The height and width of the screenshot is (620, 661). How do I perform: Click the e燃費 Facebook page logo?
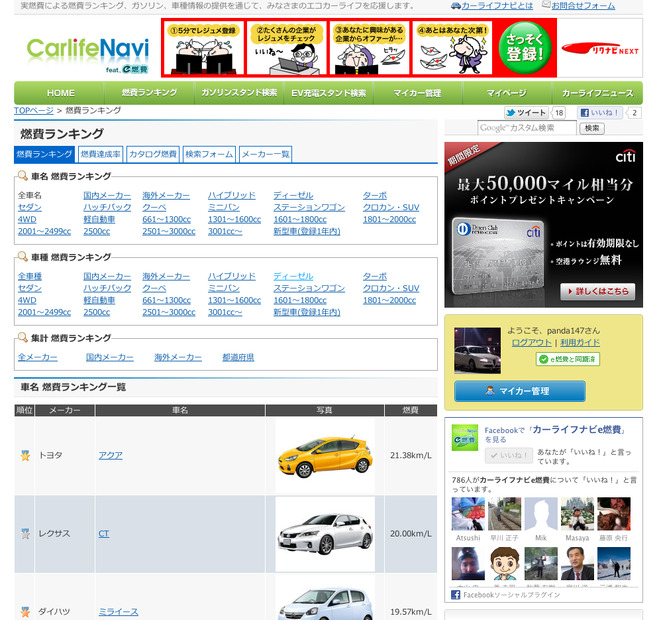coord(465,437)
